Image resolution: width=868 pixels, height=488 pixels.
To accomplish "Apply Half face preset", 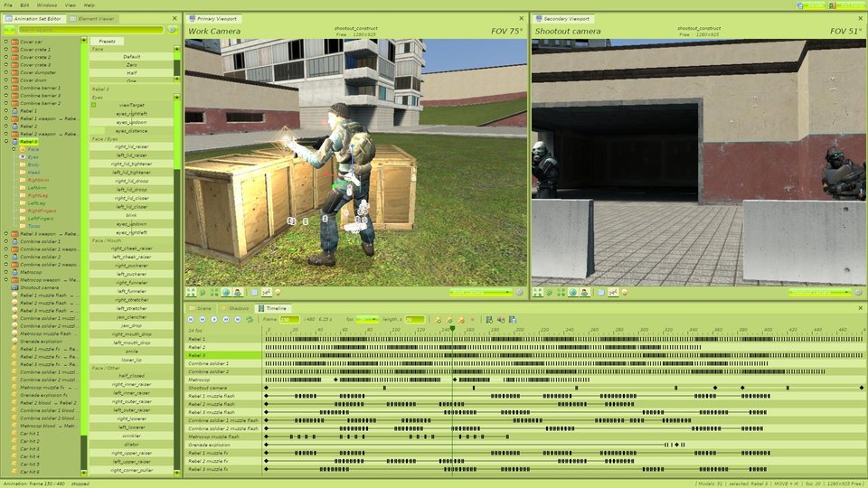I will coord(131,73).
